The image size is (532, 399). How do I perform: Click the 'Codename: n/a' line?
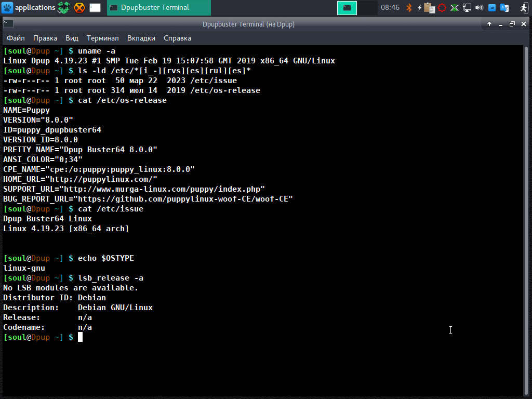(x=47, y=327)
